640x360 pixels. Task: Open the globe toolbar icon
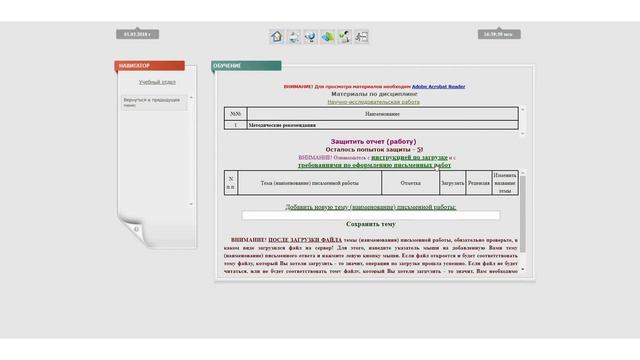[x=311, y=37]
